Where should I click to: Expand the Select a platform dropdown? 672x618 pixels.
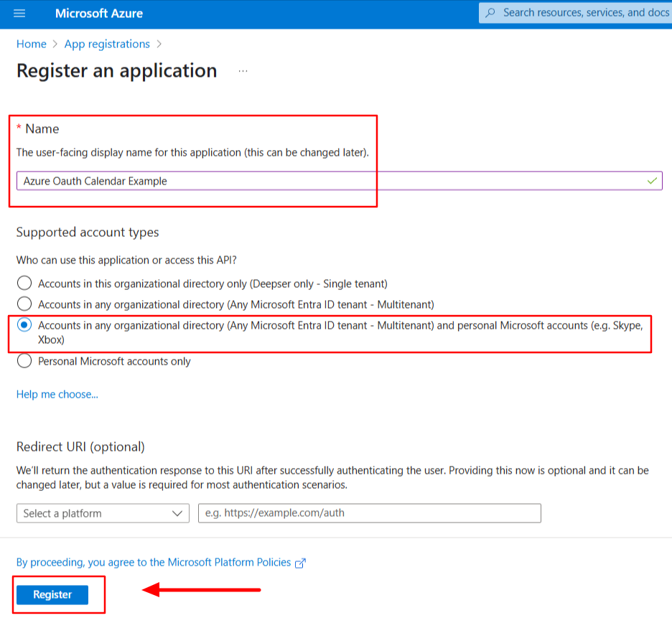(103, 513)
